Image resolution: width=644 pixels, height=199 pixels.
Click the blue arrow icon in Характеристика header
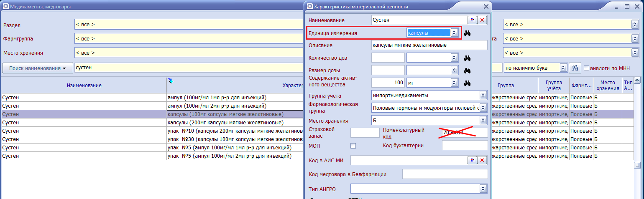(x=170, y=81)
